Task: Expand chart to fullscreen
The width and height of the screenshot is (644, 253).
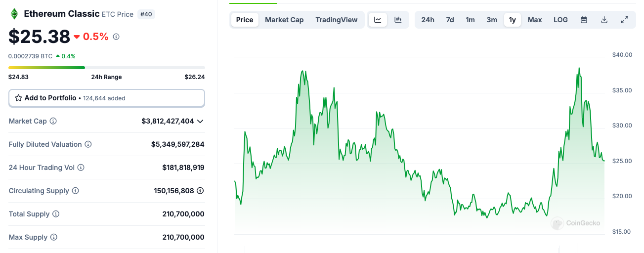Action: 624,20
